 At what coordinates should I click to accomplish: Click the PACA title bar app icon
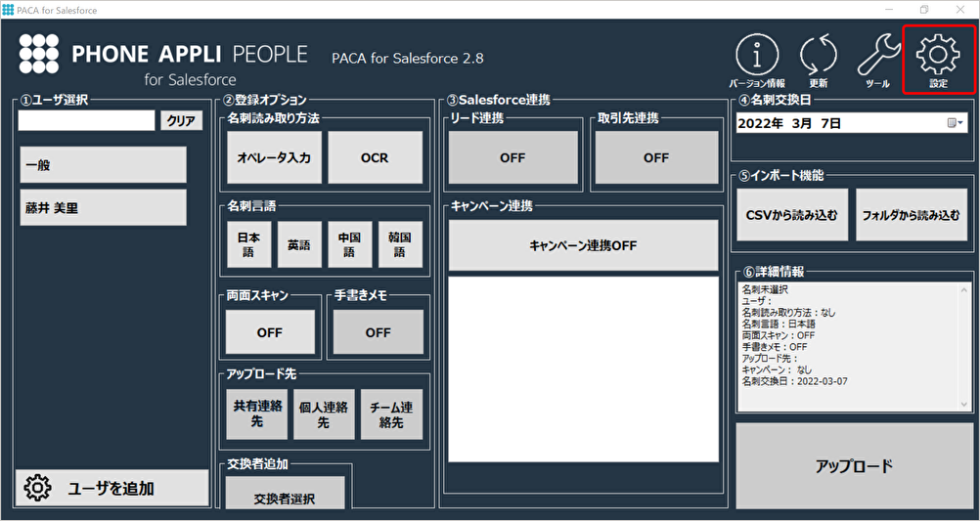tap(8, 10)
